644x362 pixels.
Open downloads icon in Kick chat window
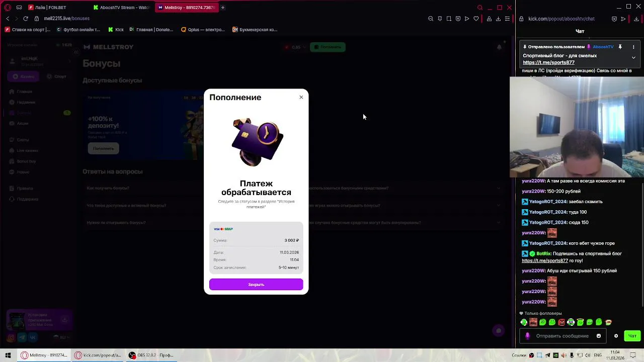(x=636, y=19)
